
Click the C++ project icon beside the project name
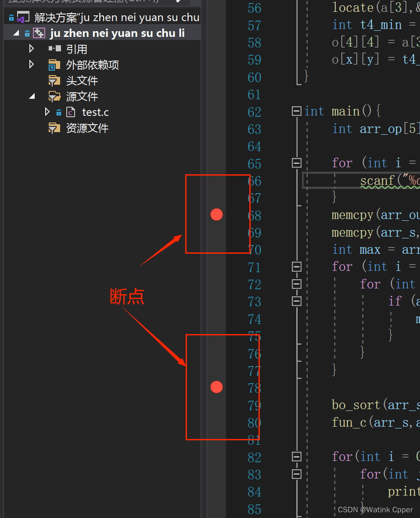pyautogui.click(x=39, y=33)
